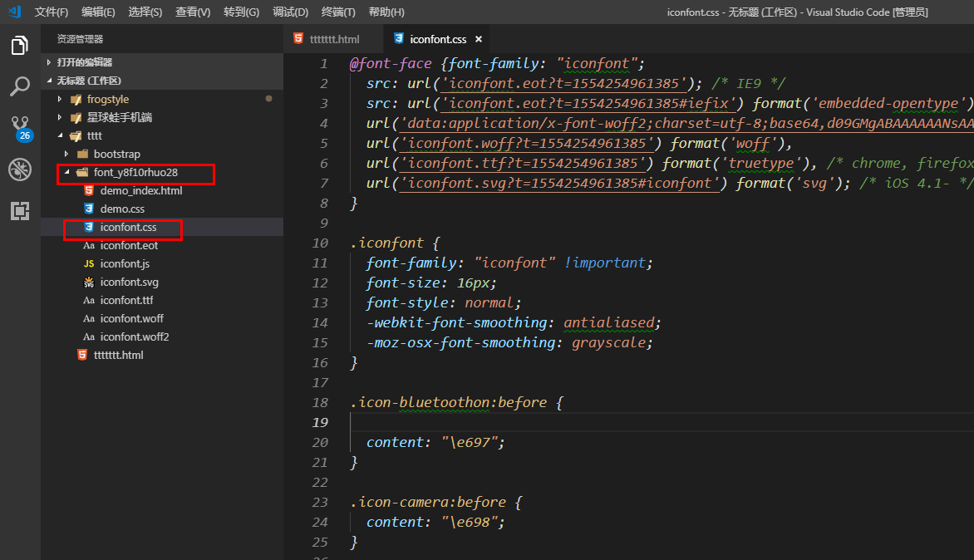Click the .icon-camera:before selector text
Viewport: 974px width, 560px height.
[x=428, y=503]
